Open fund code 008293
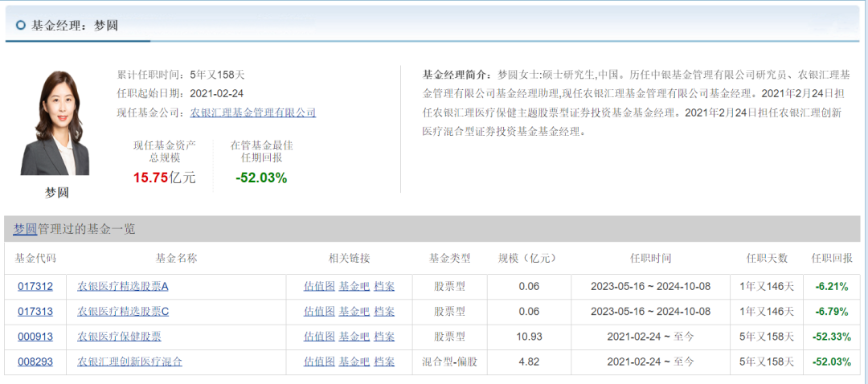 tap(35, 362)
